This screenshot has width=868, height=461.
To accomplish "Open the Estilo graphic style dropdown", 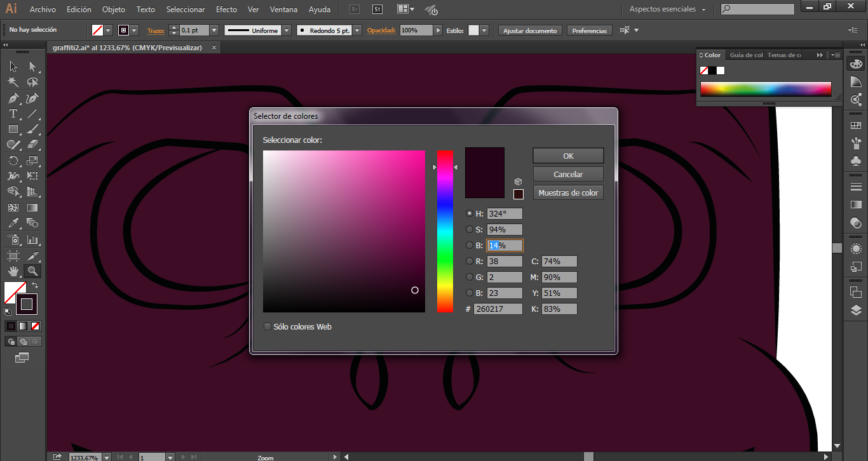I will pyautogui.click(x=484, y=30).
